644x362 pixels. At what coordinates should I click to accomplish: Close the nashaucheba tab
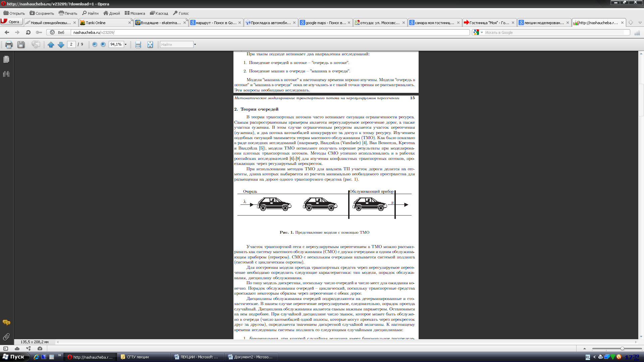pos(622,23)
